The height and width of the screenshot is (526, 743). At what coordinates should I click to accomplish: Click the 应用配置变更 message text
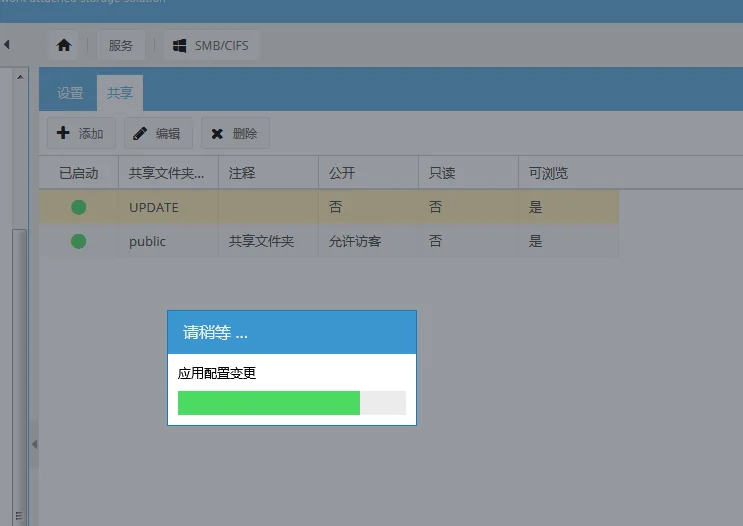pyautogui.click(x=217, y=373)
